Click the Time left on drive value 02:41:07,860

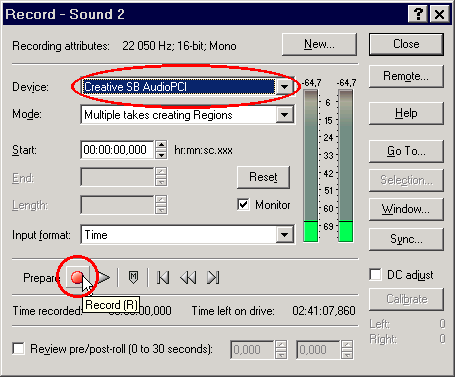coord(324,311)
